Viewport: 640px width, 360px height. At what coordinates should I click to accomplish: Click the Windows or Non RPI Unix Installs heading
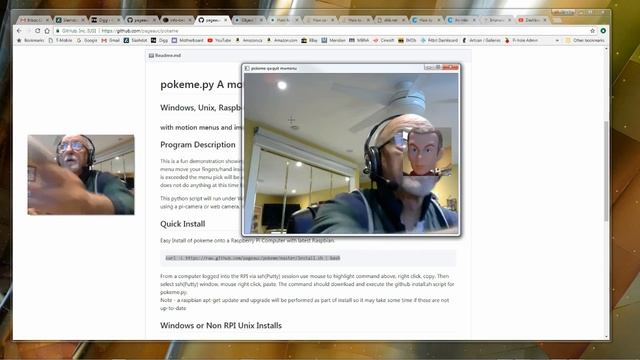click(x=221, y=325)
